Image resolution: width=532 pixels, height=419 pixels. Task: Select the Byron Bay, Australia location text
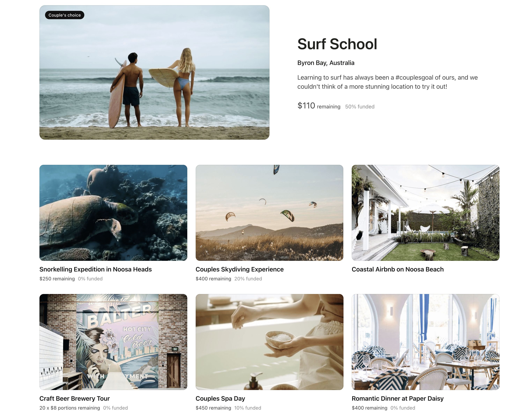[326, 63]
